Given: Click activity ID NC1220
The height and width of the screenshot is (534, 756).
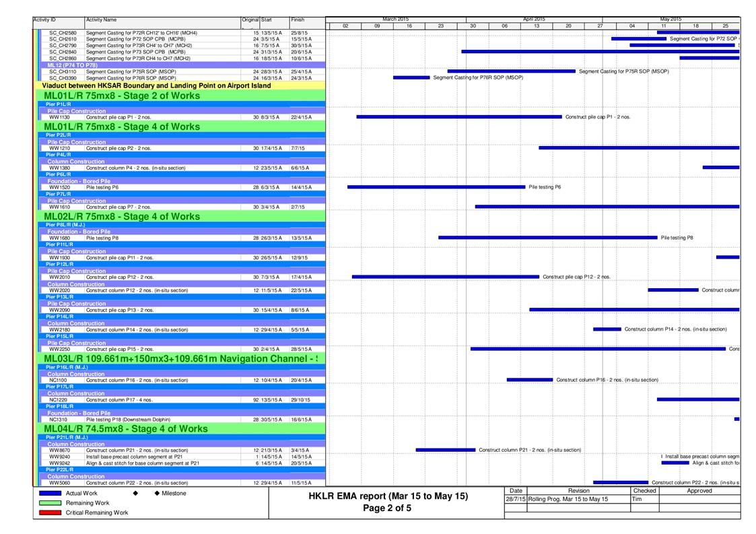Looking at the screenshot, I should point(59,400).
